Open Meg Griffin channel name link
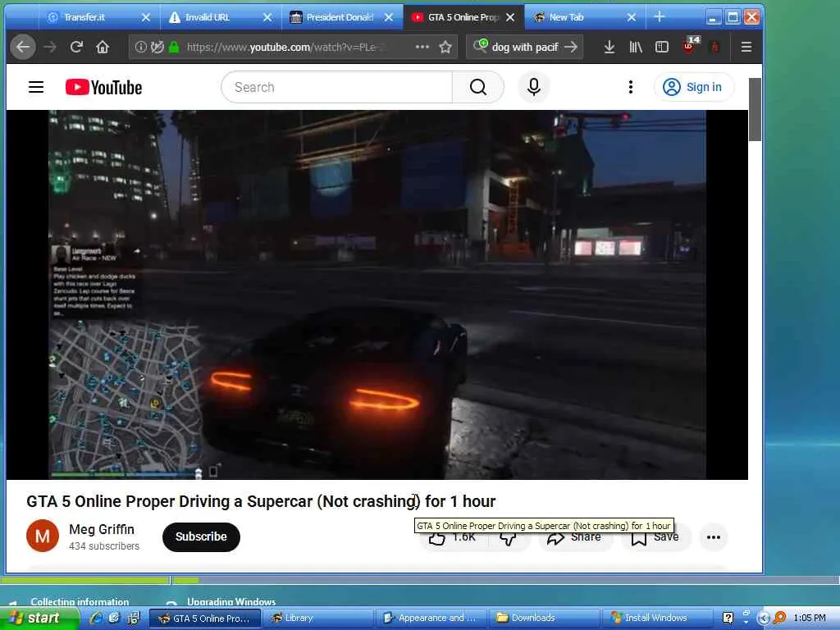 point(102,529)
